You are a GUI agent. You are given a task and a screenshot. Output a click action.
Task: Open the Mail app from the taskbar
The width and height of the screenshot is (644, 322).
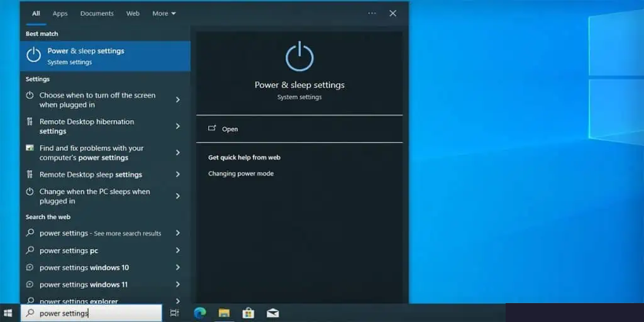[x=272, y=313]
